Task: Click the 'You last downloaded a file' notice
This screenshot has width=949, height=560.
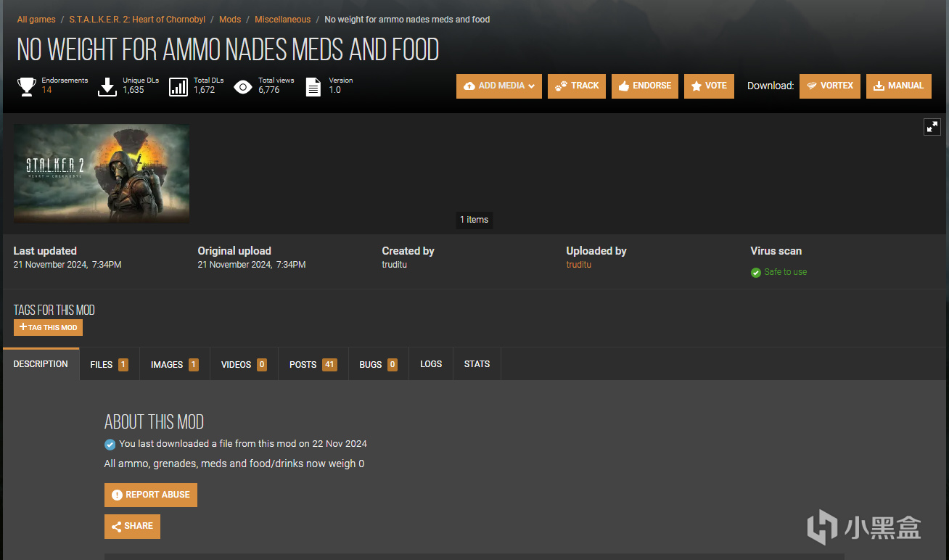Action: 243,444
